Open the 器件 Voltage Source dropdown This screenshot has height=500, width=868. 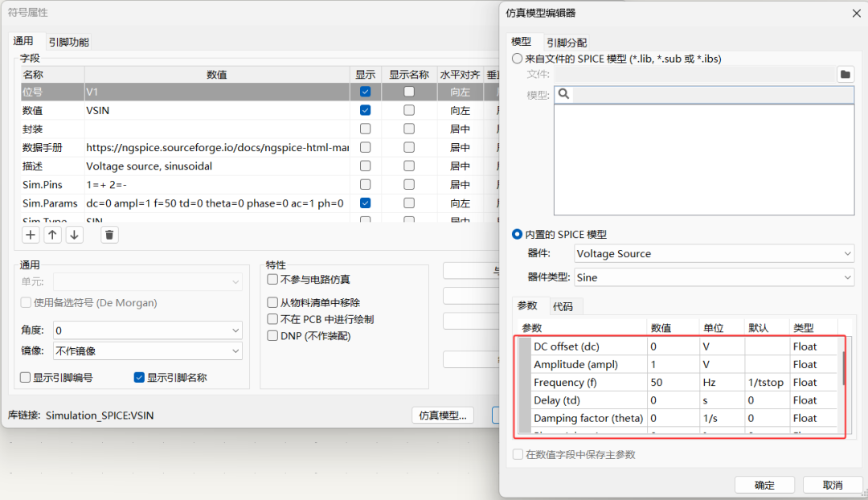click(x=714, y=253)
